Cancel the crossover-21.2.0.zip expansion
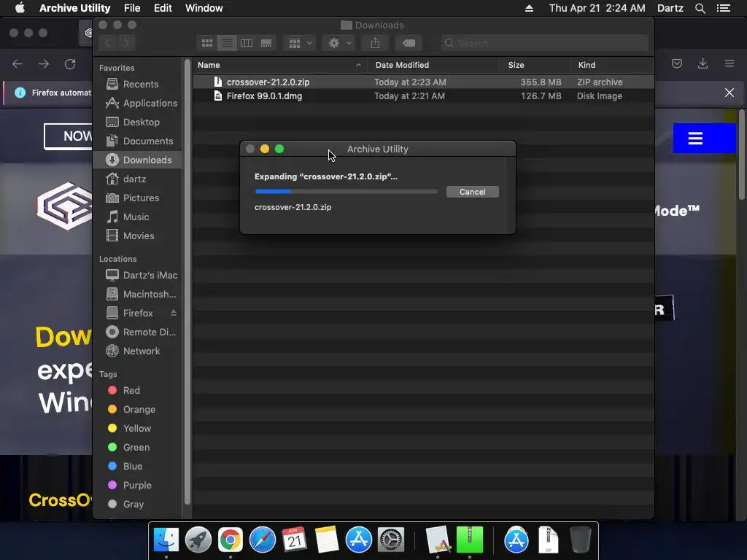747x560 pixels. pyautogui.click(x=472, y=192)
